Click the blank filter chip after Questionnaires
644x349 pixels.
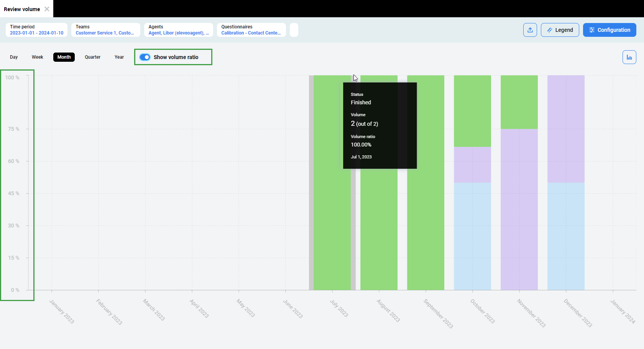(x=294, y=30)
